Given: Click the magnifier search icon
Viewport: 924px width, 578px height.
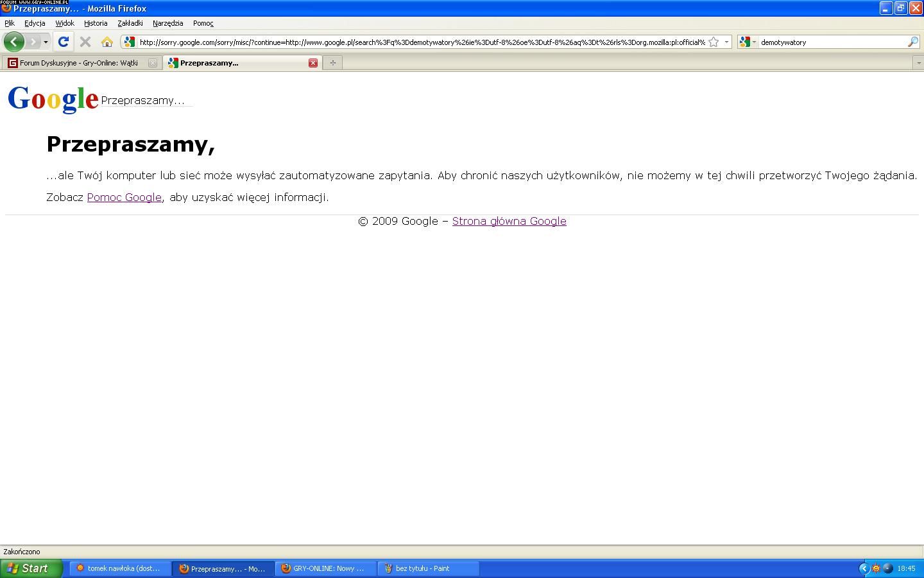Looking at the screenshot, I should click(913, 42).
